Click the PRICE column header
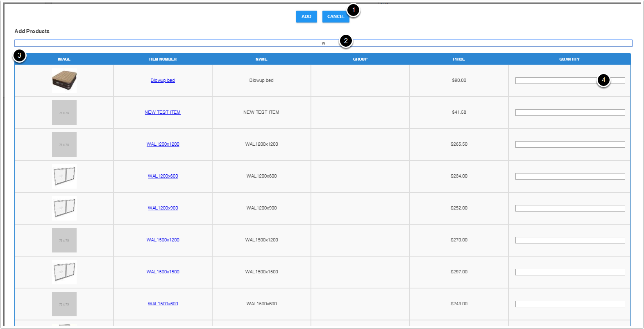Viewport: 644px width, 329px height. 459,59
